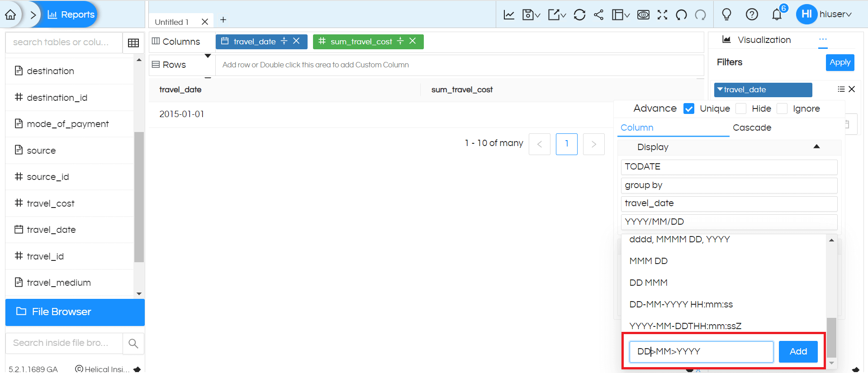Open the help question mark icon
The width and height of the screenshot is (868, 373).
point(752,14)
